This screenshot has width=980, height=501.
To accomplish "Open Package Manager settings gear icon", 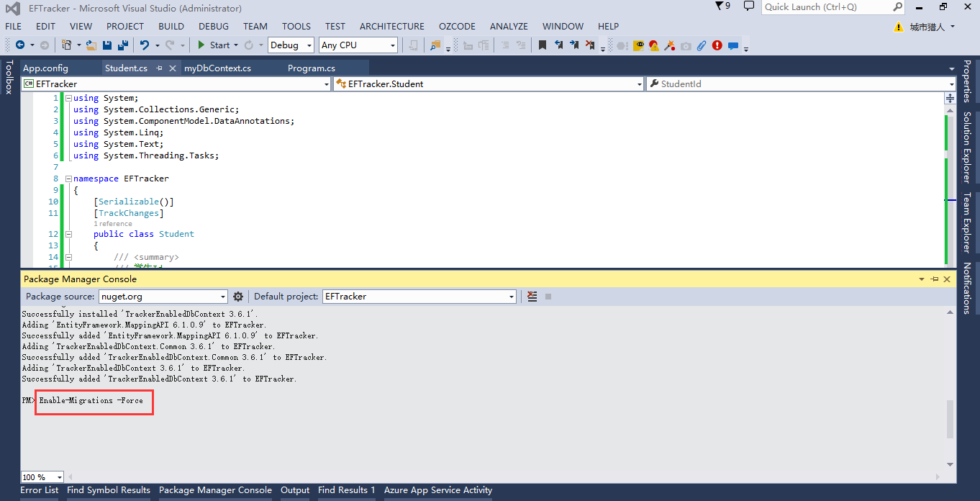I will coord(238,297).
